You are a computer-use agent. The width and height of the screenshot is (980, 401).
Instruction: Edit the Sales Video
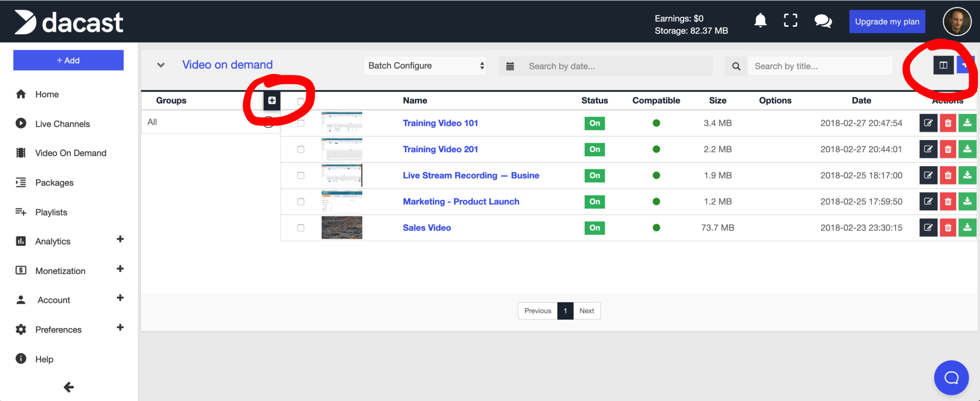[928, 228]
